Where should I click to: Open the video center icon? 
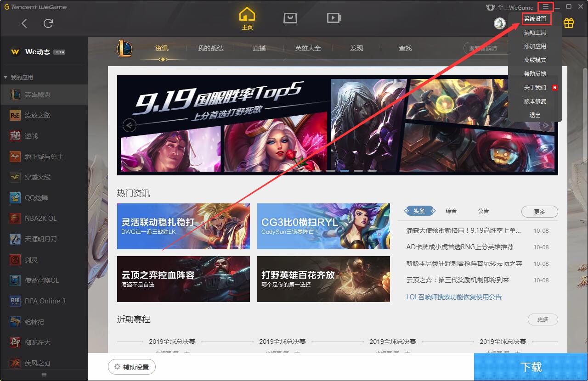334,17
